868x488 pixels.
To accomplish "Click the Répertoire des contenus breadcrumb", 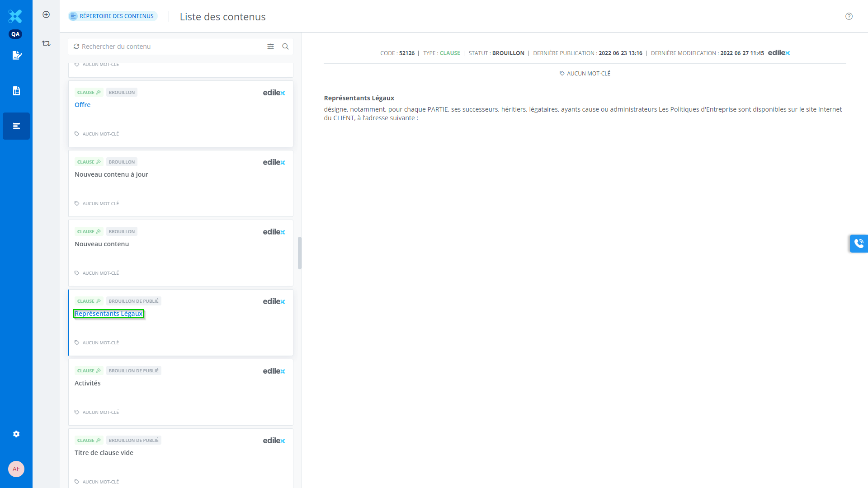I will pos(113,16).
